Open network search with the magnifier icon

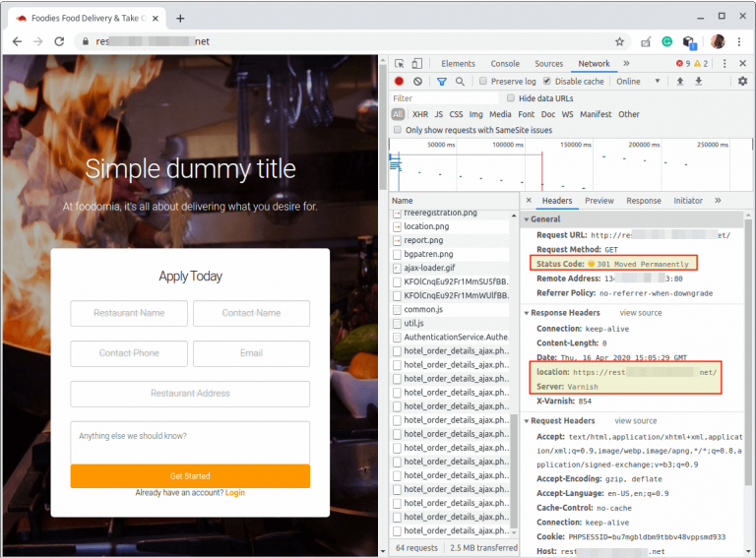(460, 82)
